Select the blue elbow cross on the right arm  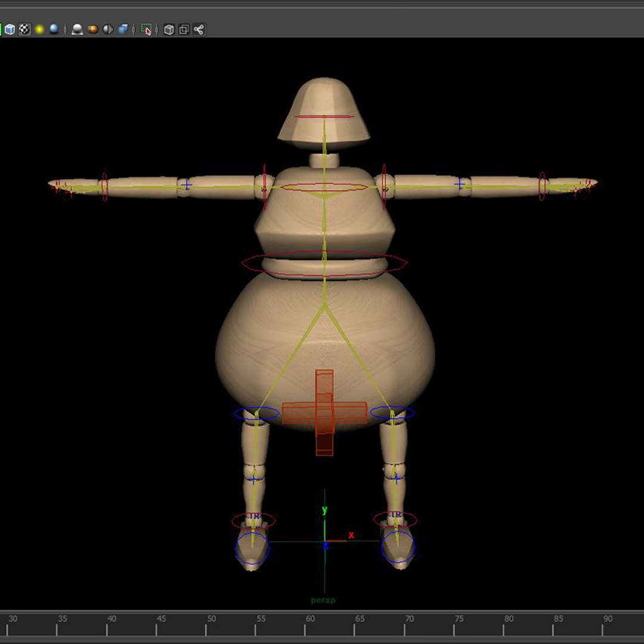pos(459,184)
